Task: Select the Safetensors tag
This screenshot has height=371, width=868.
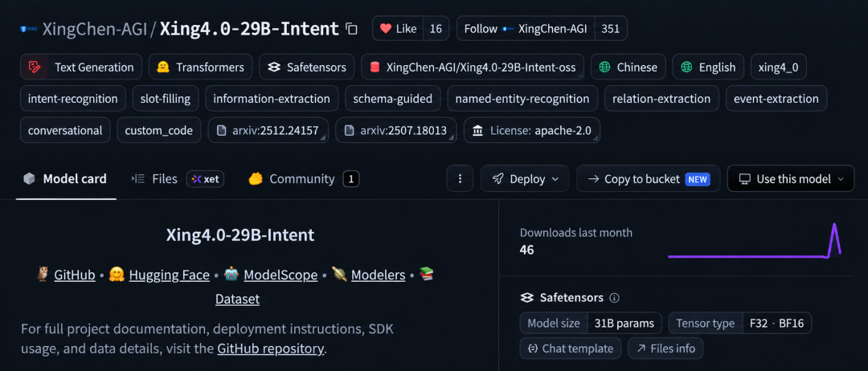Action: click(307, 67)
